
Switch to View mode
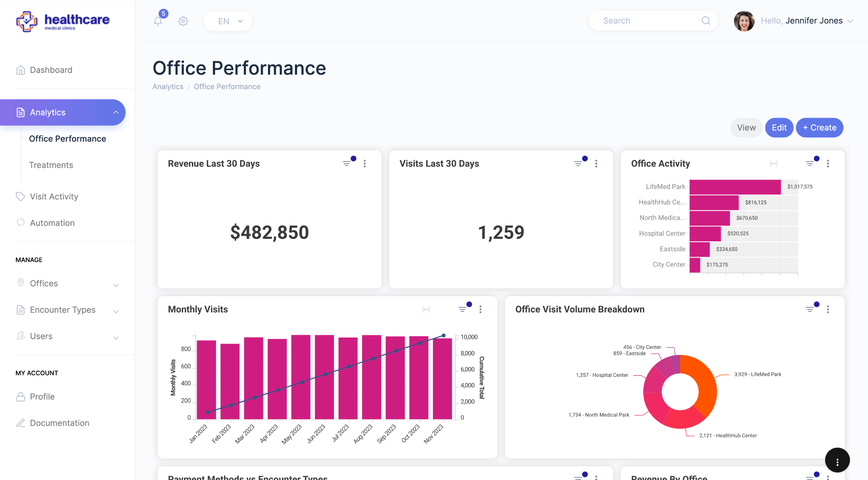point(746,128)
